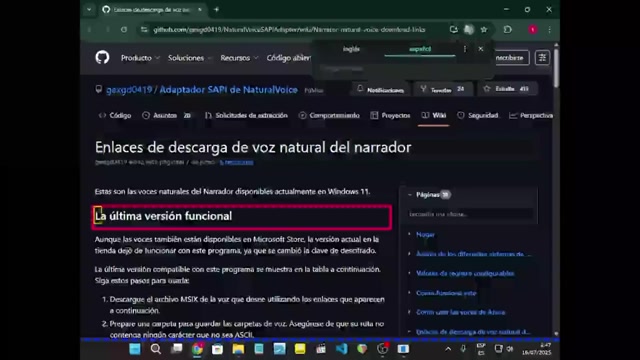This screenshot has height=360, width=640.
Task: Open the Código repository tab
Action: pos(115,116)
